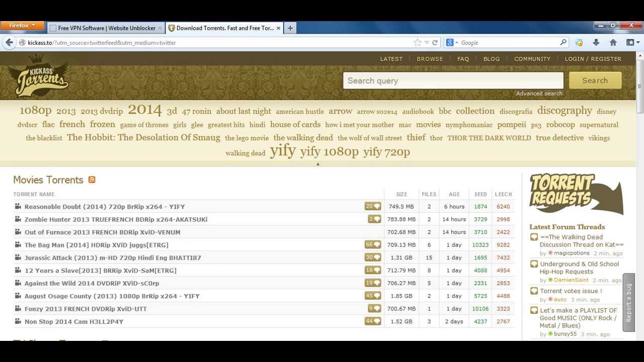This screenshot has width=644, height=362.
Task: Open user magicpotions profile link
Action: click(572, 253)
